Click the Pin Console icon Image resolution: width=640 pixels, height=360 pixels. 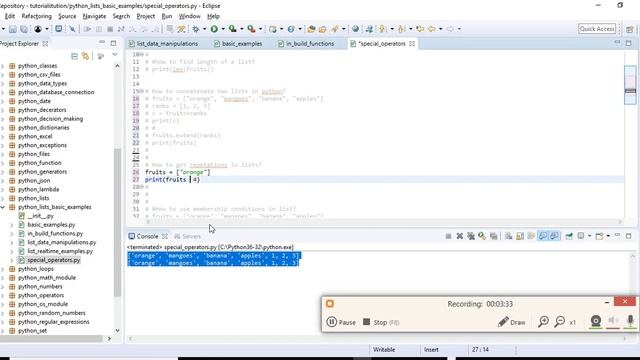(569, 236)
